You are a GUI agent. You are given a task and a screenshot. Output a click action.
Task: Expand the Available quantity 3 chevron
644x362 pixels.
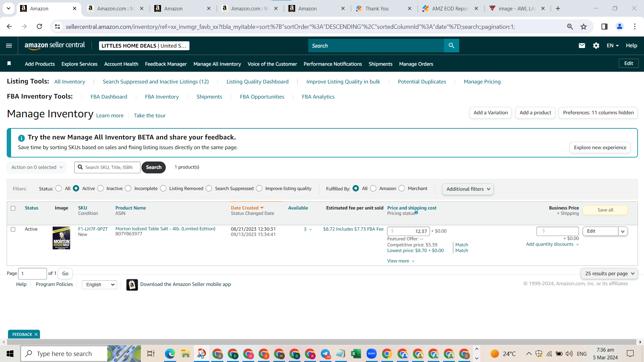(310, 230)
